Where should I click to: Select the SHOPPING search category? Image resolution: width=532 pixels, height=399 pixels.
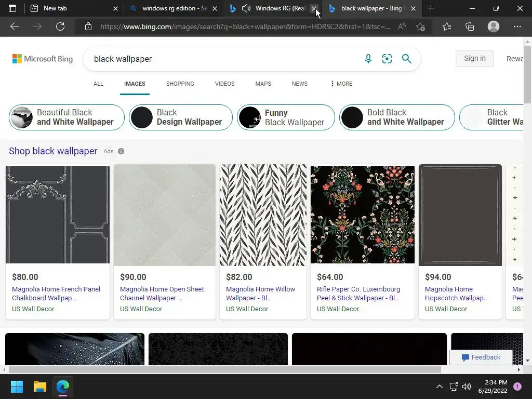tap(180, 84)
